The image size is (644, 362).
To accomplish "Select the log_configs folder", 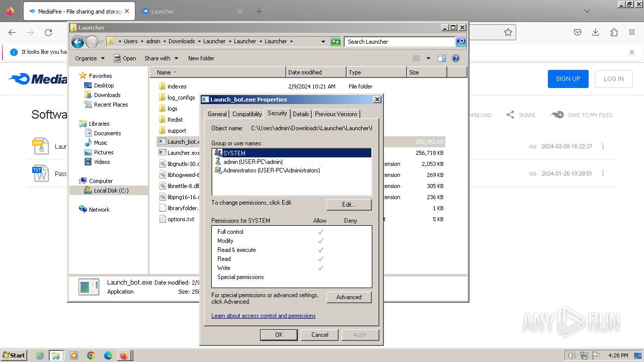I will click(181, 98).
